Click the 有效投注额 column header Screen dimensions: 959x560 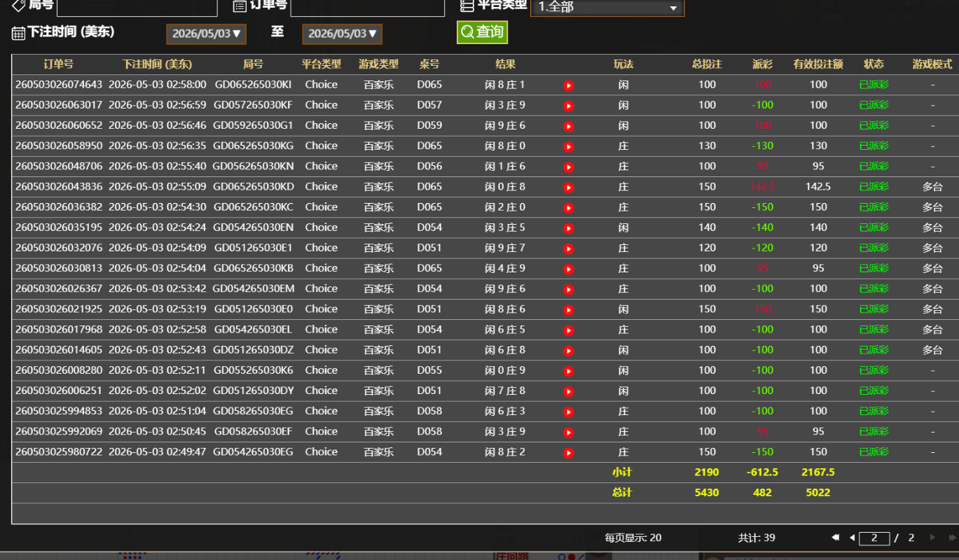click(x=818, y=64)
